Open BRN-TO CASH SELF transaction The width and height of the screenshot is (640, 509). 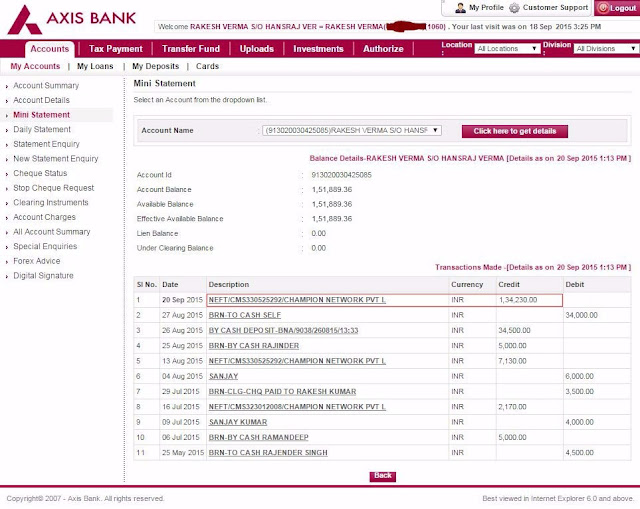pyautogui.click(x=245, y=315)
